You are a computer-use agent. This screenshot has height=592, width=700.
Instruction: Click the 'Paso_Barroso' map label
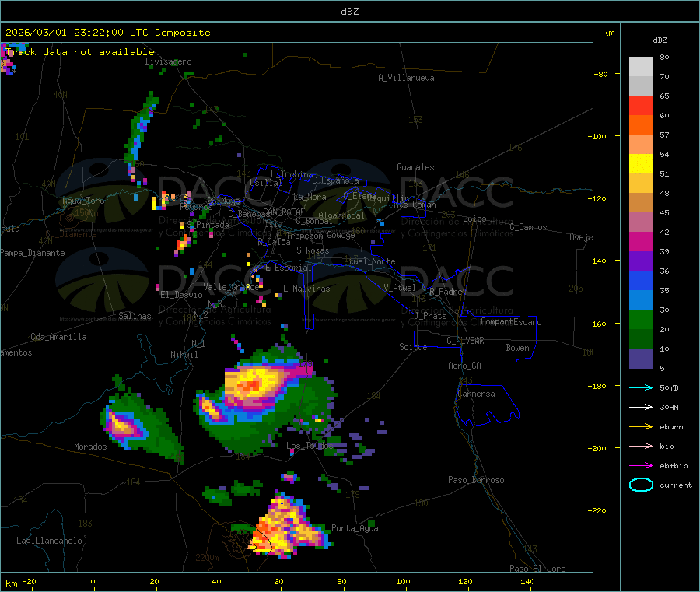coord(476,480)
